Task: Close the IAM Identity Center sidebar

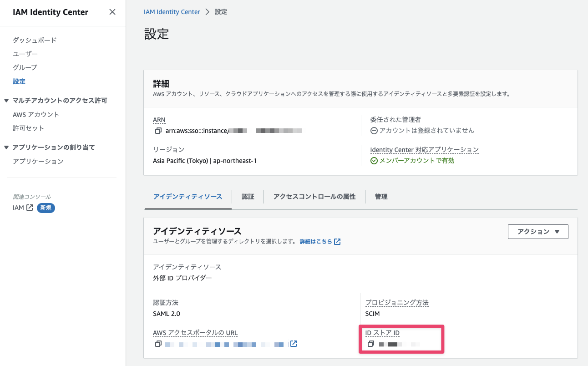Action: point(112,12)
